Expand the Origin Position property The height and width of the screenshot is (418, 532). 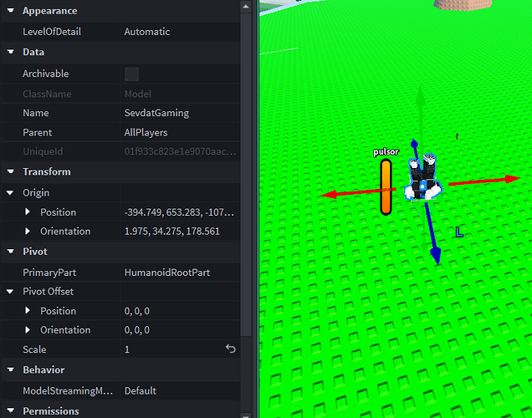(x=28, y=212)
